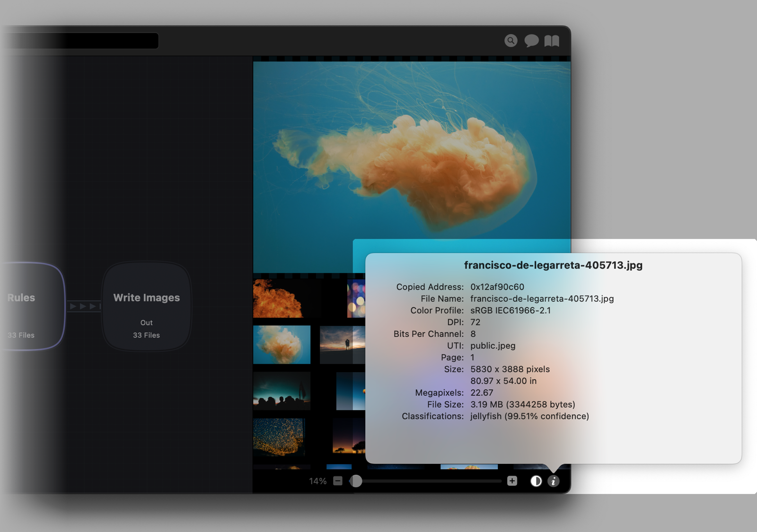Select the Rules node
The height and width of the screenshot is (532, 757).
coord(28,306)
